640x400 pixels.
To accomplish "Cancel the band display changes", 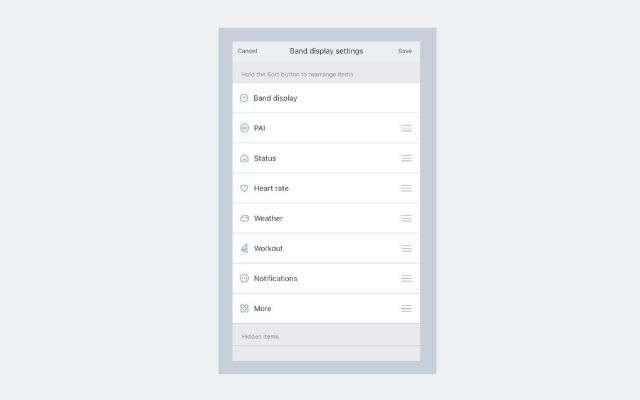I will tap(247, 51).
